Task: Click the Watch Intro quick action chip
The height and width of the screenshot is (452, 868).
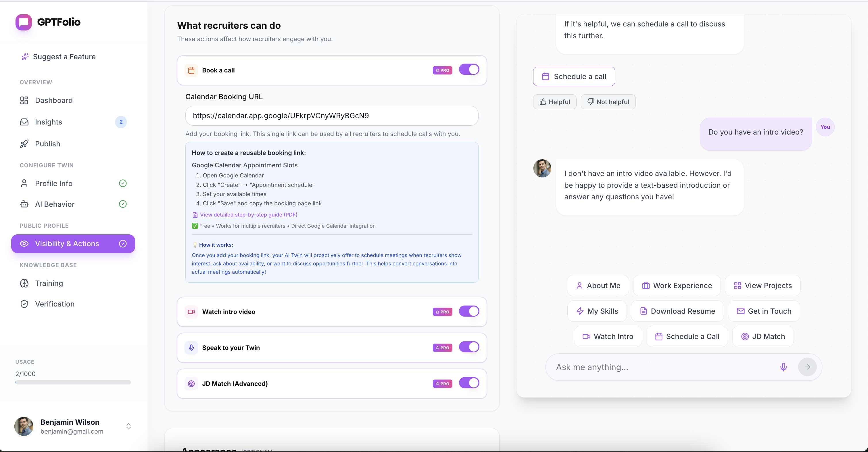Action: point(608,336)
